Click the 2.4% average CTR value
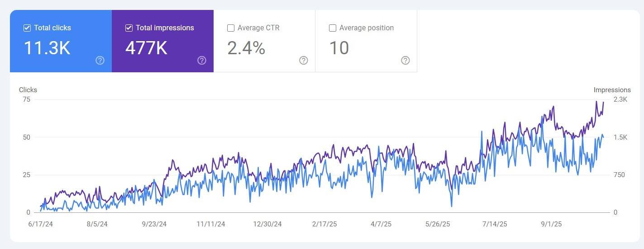 [246, 48]
